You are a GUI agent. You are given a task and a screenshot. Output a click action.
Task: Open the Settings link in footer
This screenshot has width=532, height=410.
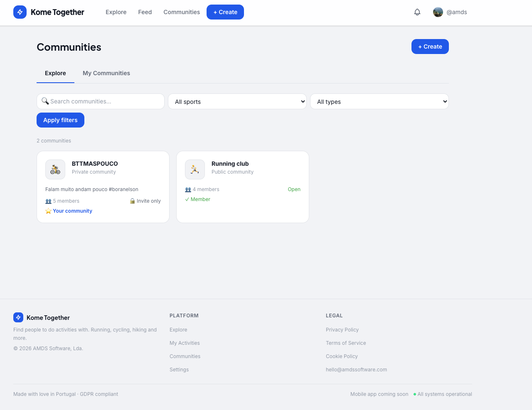tap(179, 370)
